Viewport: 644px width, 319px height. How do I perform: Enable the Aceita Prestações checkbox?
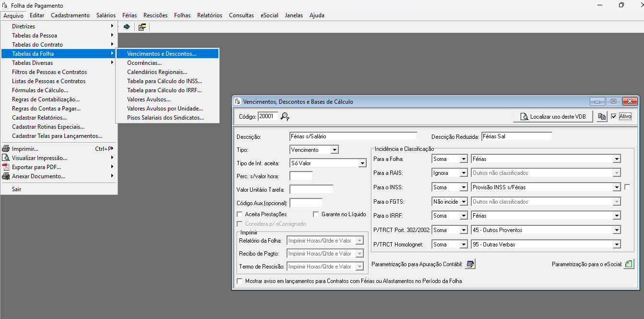coord(240,214)
